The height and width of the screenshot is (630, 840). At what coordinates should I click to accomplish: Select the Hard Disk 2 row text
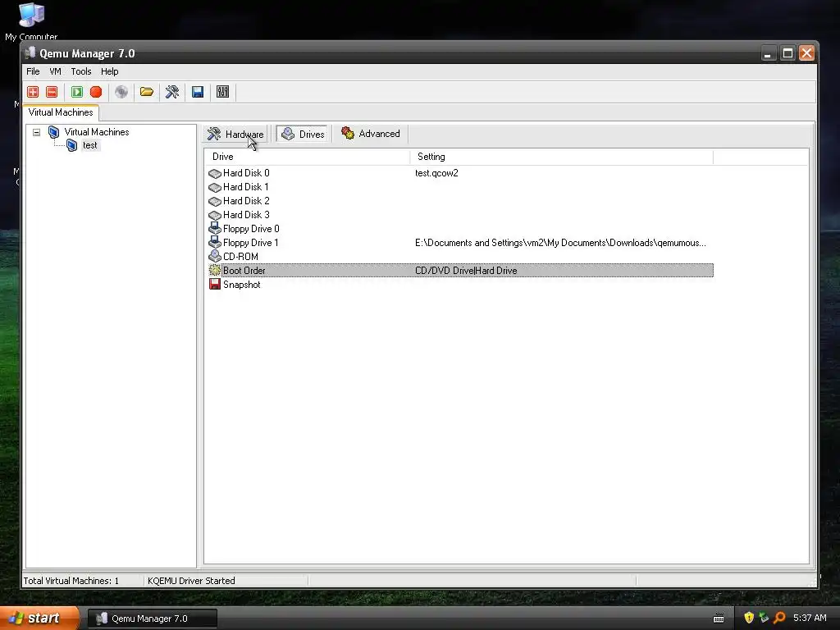click(246, 201)
